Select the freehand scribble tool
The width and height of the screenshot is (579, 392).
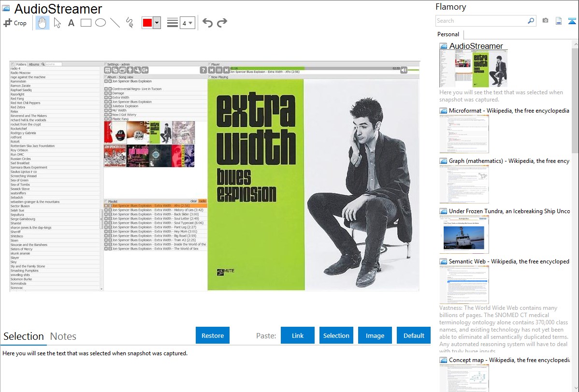point(130,23)
